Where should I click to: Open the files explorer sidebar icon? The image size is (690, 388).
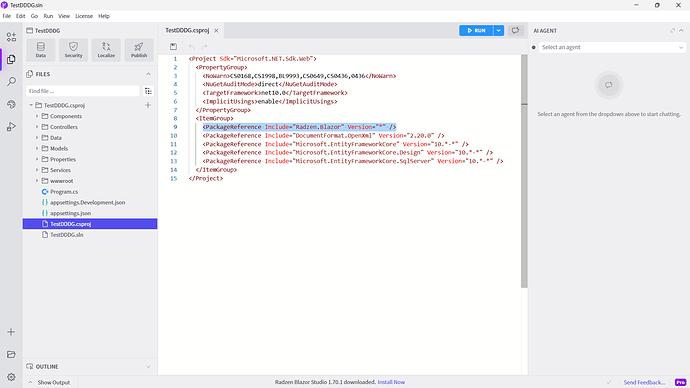tap(11, 59)
